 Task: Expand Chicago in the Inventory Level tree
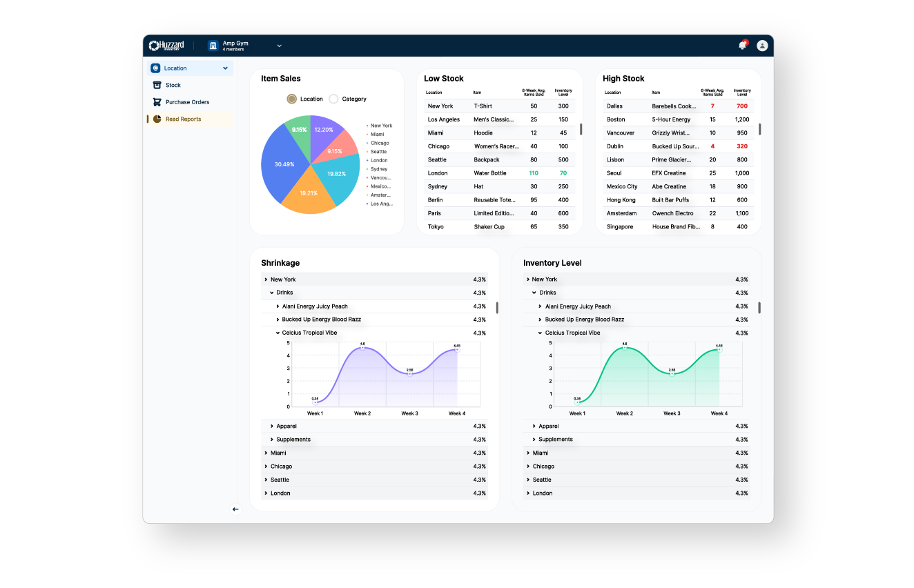[528, 467]
